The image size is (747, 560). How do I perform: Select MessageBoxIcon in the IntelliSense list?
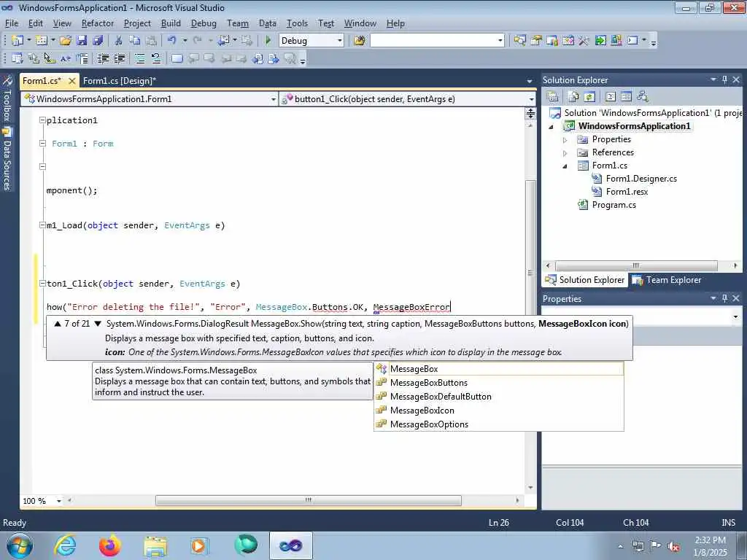(x=499, y=411)
